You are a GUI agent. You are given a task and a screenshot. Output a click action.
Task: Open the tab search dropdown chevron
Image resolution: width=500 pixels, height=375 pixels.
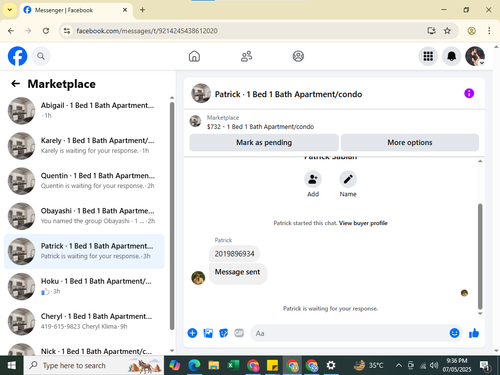(x=10, y=10)
